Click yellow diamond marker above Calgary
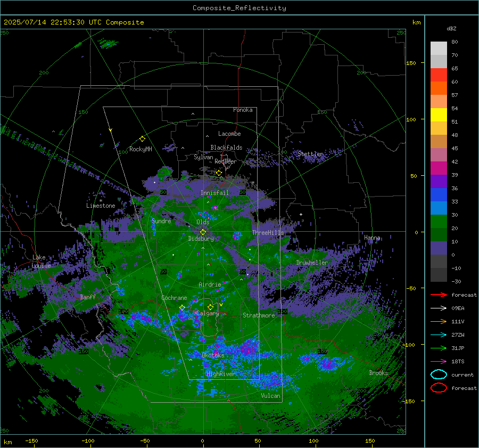Viewport: 479px width, 448px height. click(x=210, y=307)
